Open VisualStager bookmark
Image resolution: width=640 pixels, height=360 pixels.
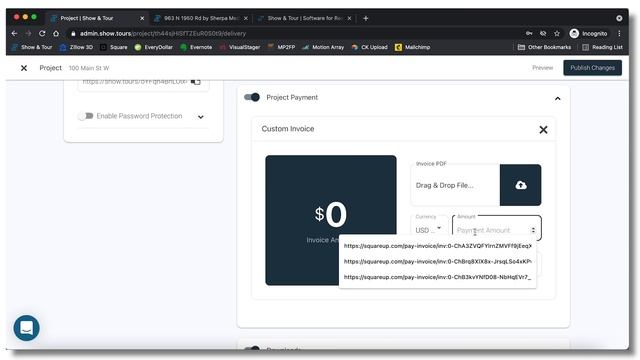(240, 47)
